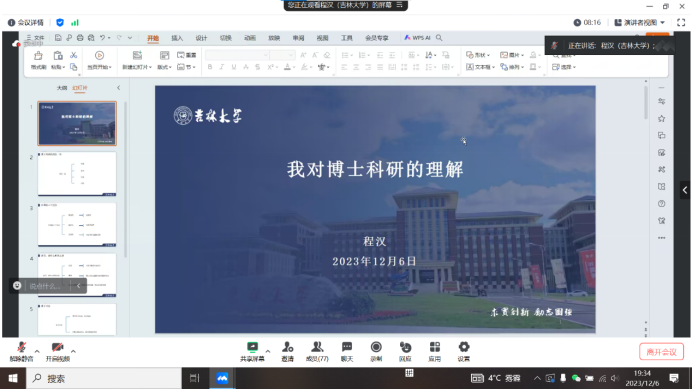Open the meeting details link

tap(26, 23)
